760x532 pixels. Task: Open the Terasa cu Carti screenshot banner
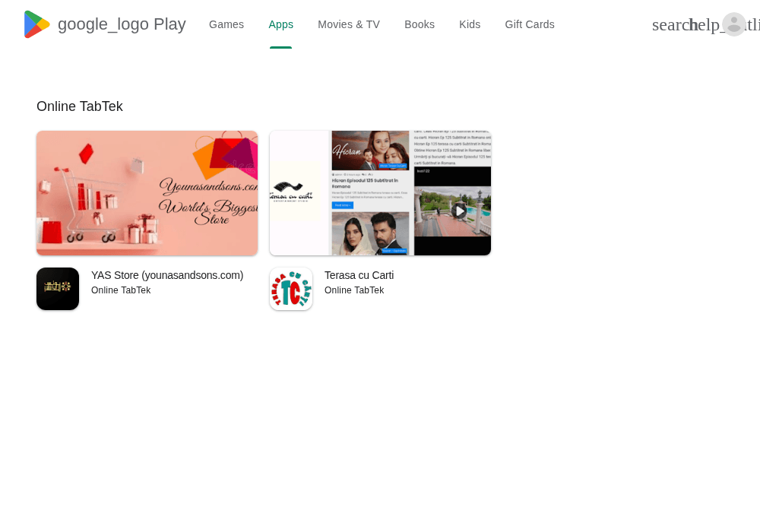380,193
